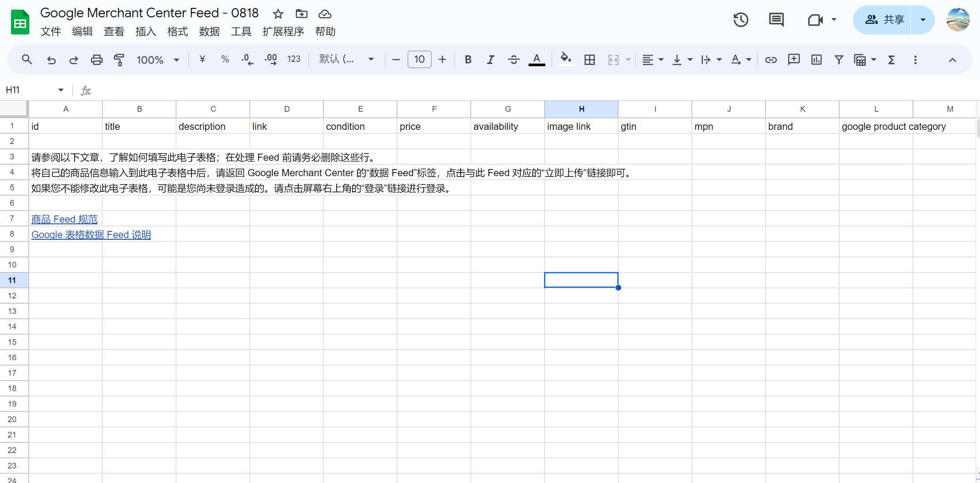
Task: Open the zoom 100% dropdown
Action: coord(158,60)
